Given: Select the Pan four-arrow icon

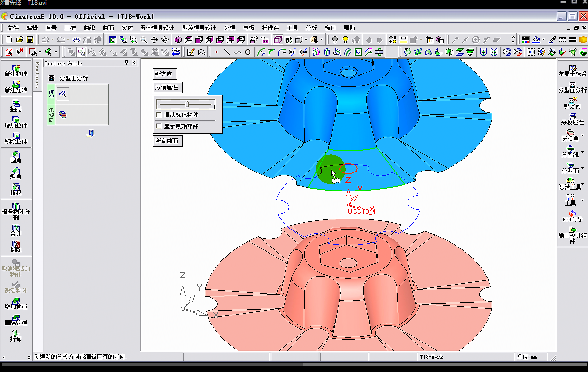Looking at the screenshot, I should 154,39.
